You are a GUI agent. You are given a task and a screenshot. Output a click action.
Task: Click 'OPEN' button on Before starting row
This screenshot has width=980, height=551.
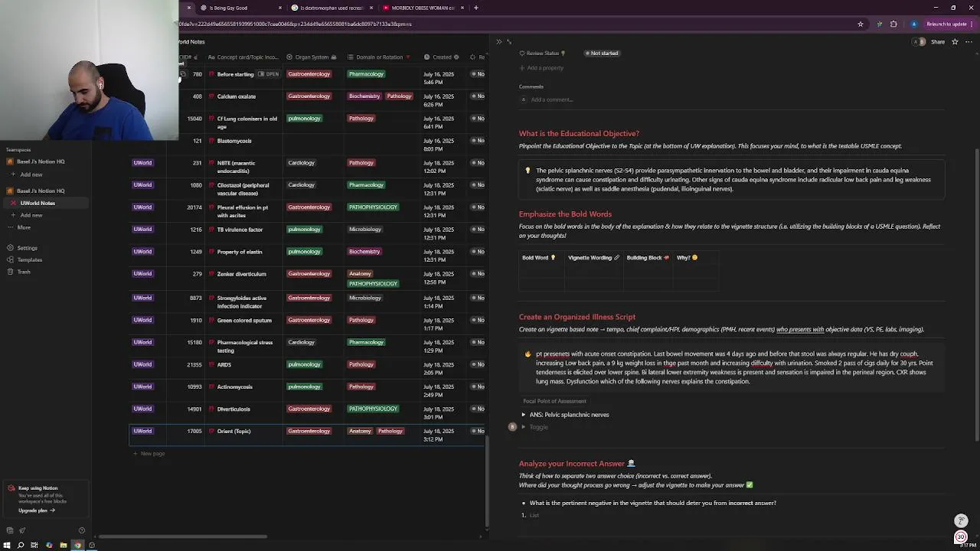(268, 74)
